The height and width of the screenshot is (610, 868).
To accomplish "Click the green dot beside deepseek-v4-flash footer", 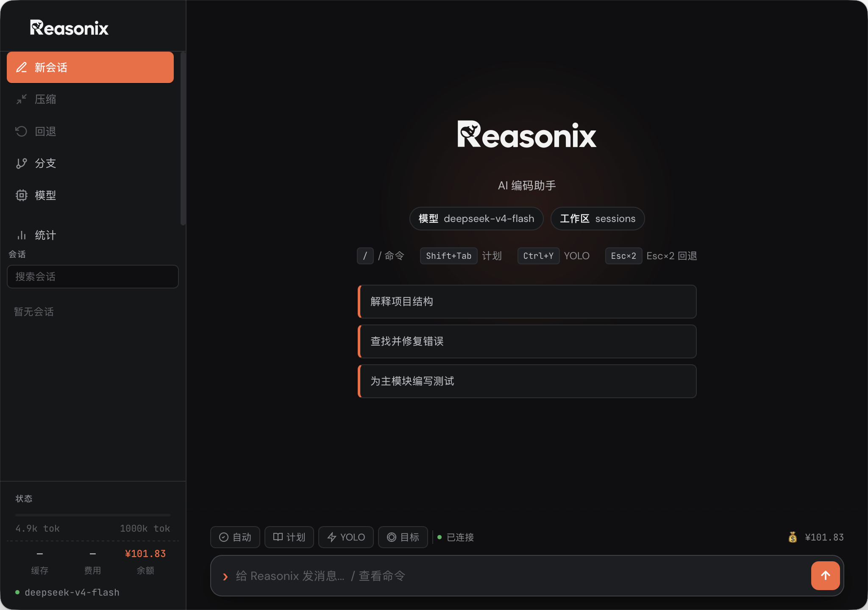I will coord(17,592).
